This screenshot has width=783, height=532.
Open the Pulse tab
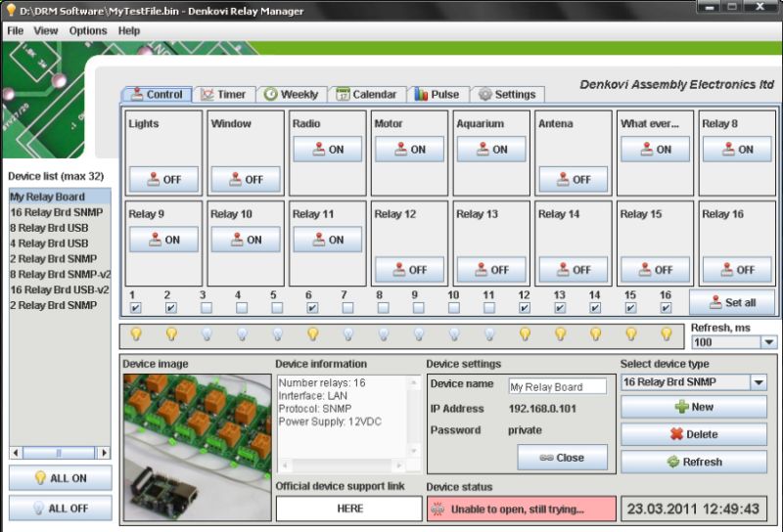click(x=438, y=94)
